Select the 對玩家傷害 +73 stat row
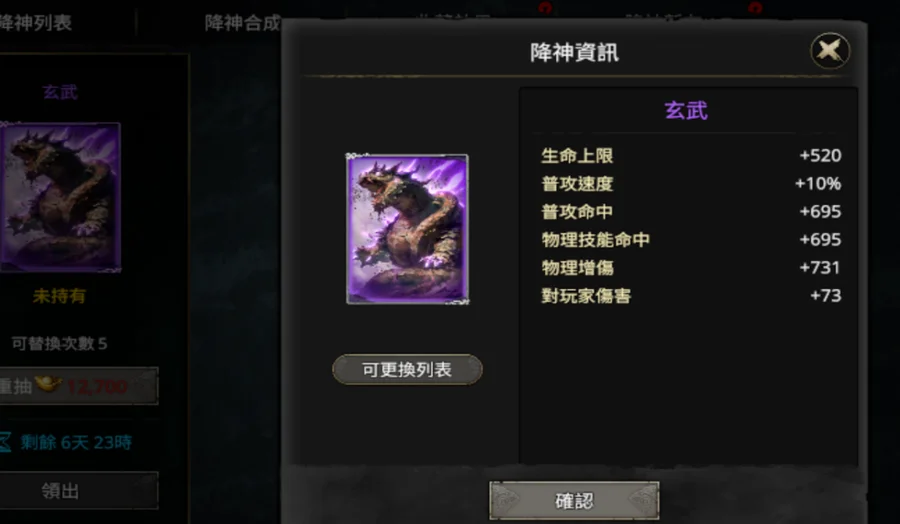This screenshot has width=900, height=524. (691, 296)
